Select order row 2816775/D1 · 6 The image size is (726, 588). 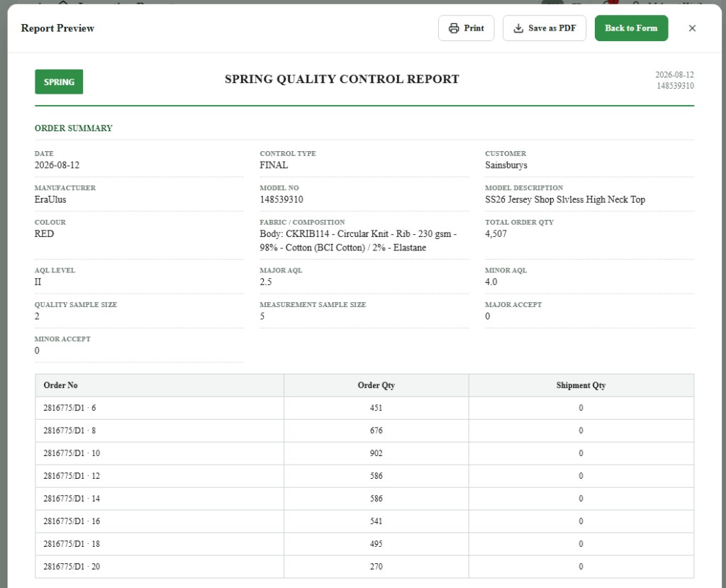pyautogui.click(x=364, y=409)
